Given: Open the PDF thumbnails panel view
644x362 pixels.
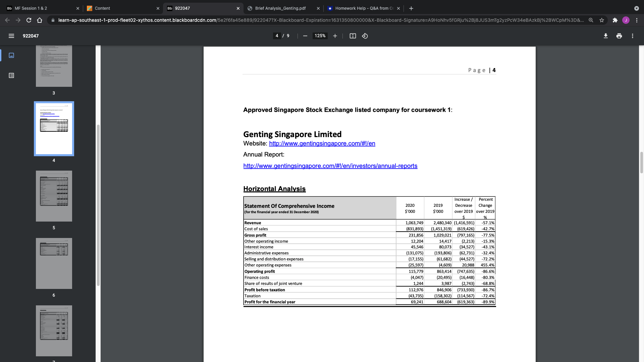Looking at the screenshot, I should (11, 55).
